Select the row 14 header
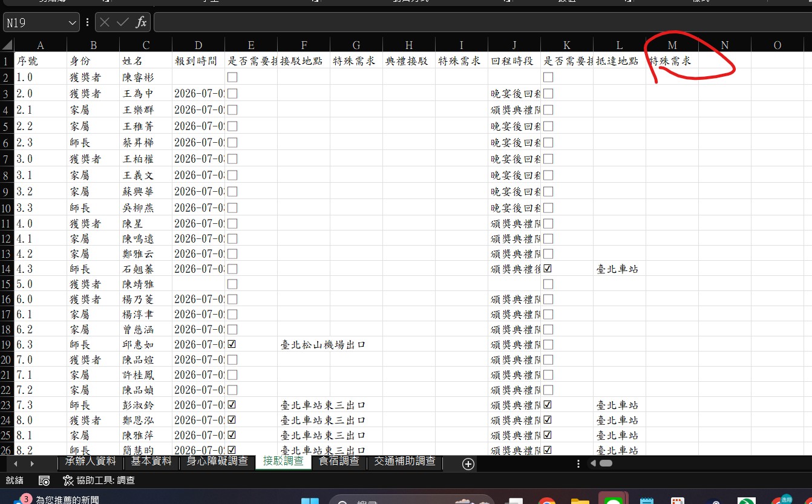The height and width of the screenshot is (504, 812). [x=7, y=269]
